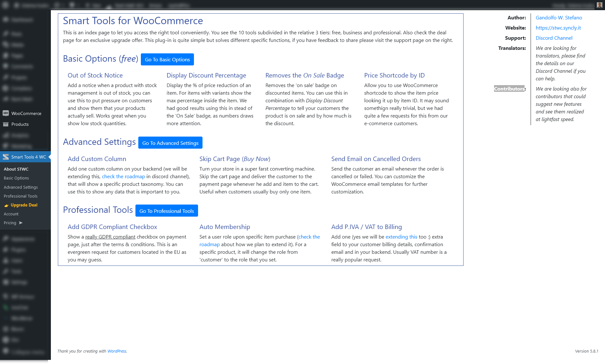Click the Smart Tools for WooCommerce page title
The height and width of the screenshot is (364, 605).
coord(133,21)
